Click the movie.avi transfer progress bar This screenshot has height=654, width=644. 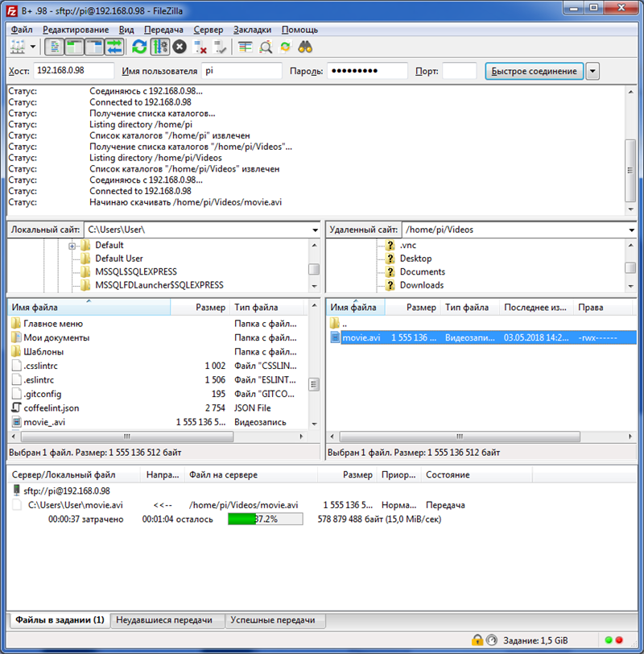tap(265, 519)
